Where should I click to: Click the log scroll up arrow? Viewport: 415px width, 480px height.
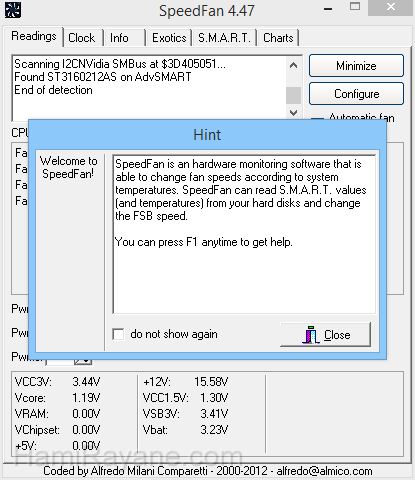click(x=294, y=65)
